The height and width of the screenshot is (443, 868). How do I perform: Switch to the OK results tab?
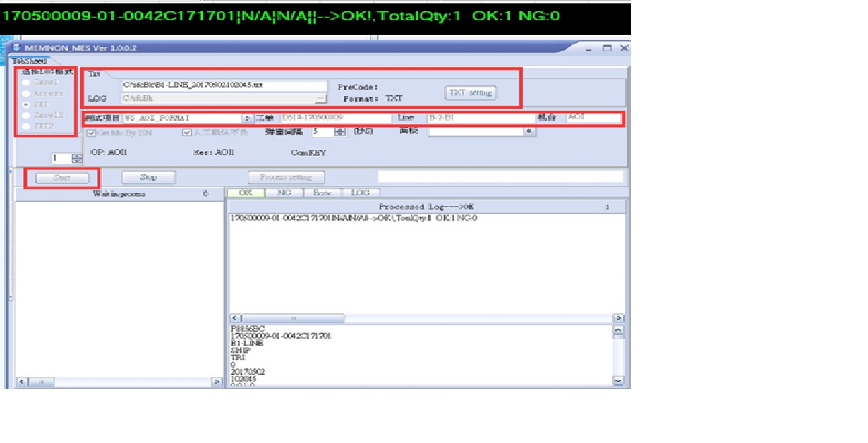[x=246, y=193]
